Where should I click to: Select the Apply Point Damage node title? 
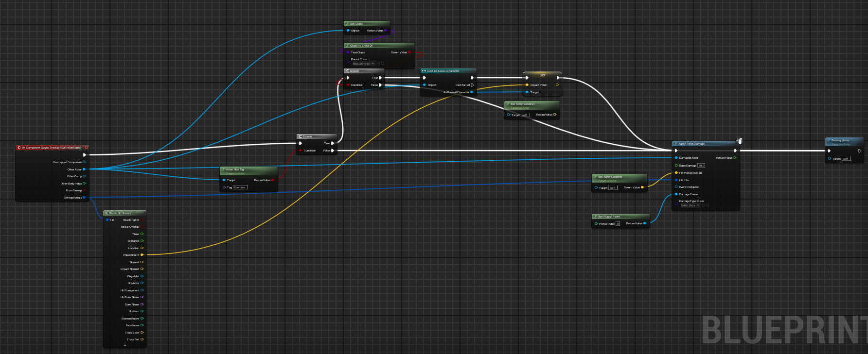click(691, 144)
